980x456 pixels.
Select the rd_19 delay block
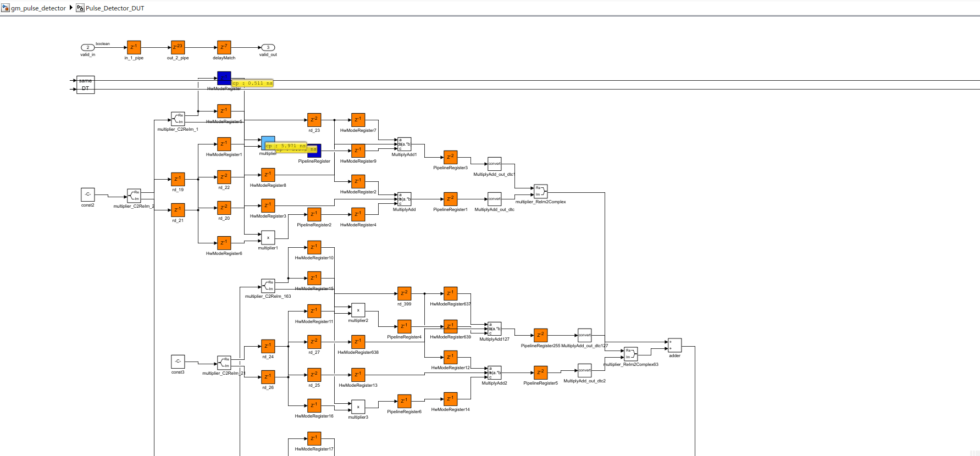[x=178, y=179]
